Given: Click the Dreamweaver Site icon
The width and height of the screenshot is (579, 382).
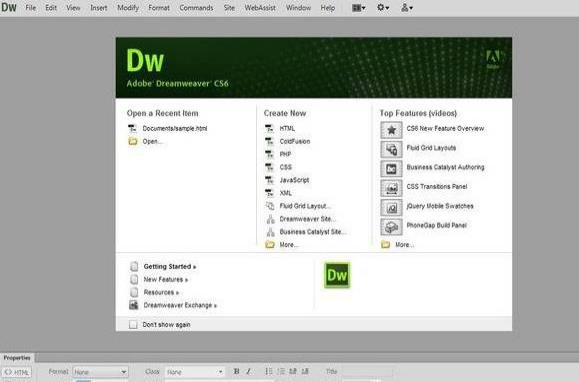Looking at the screenshot, I should (x=271, y=219).
